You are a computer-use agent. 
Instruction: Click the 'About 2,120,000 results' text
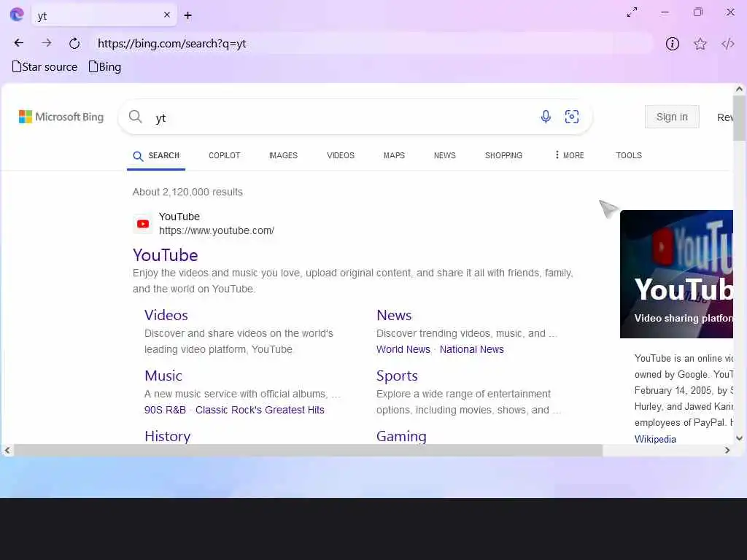click(187, 192)
